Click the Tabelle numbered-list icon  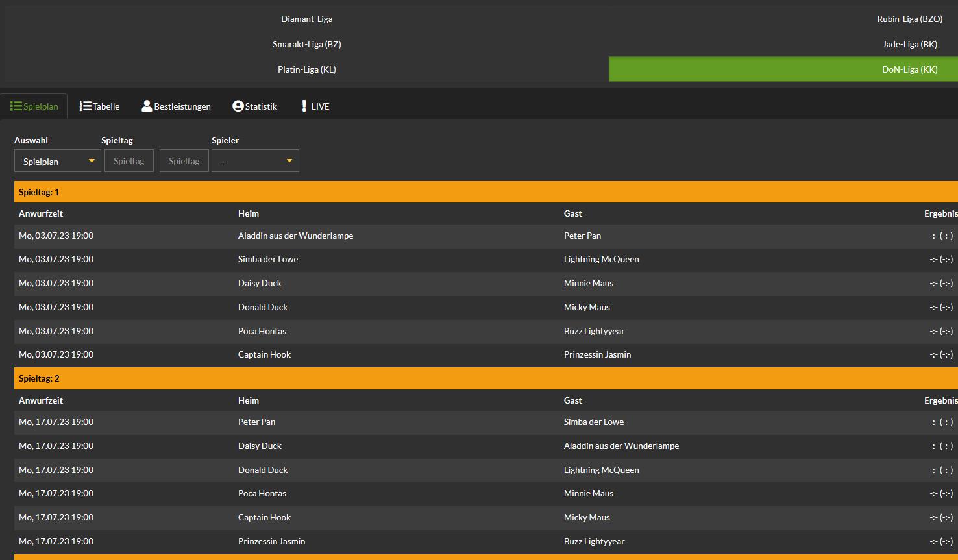[x=85, y=106]
